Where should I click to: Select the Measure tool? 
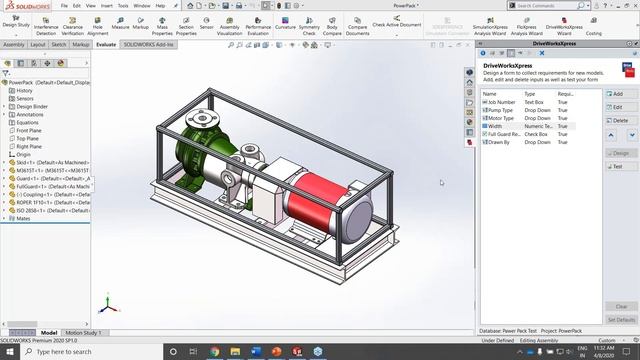(120, 23)
